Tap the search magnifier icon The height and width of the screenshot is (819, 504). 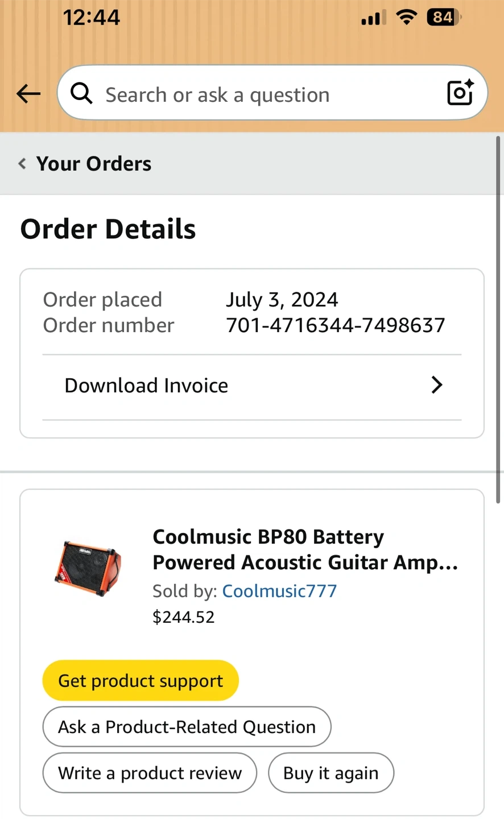pyautogui.click(x=81, y=93)
